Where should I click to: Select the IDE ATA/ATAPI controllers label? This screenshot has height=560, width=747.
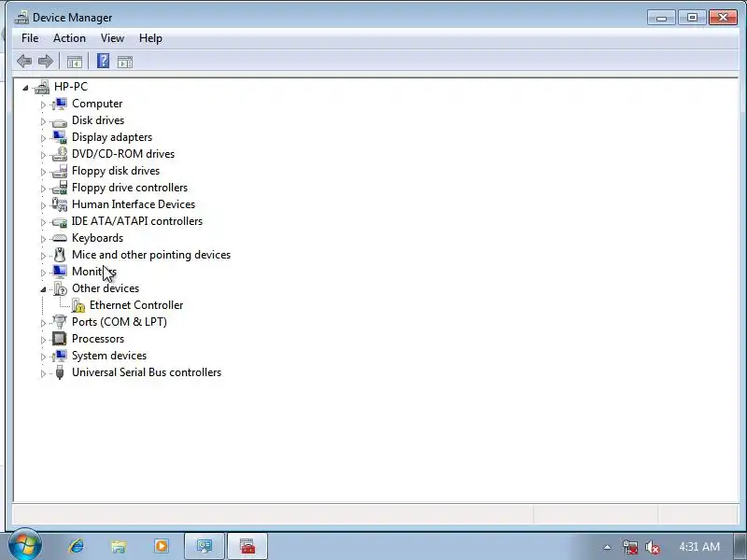(137, 221)
